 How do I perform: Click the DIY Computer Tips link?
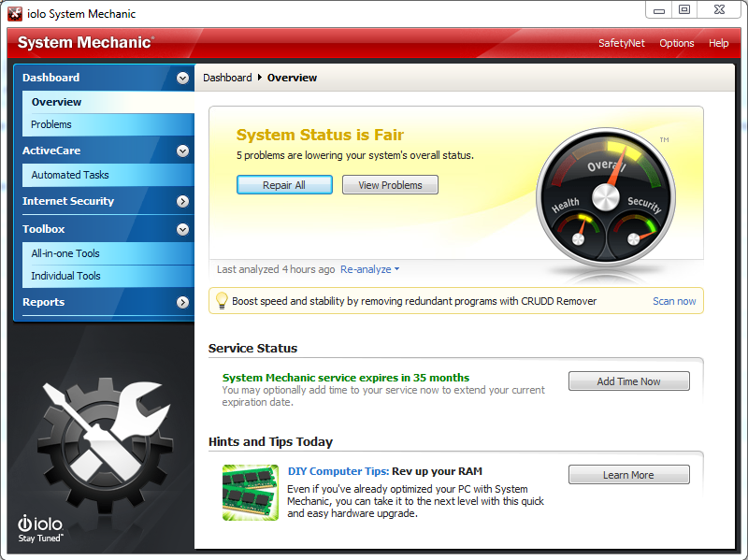(x=338, y=471)
